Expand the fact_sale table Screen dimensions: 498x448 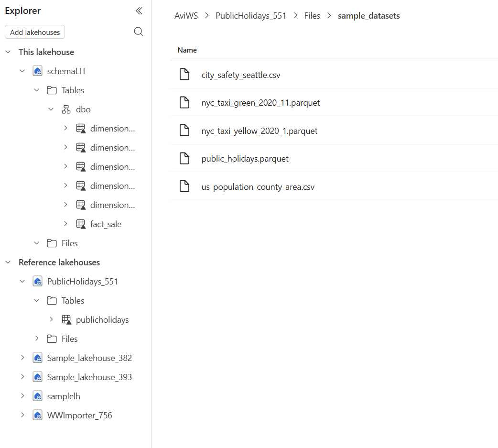(x=65, y=224)
